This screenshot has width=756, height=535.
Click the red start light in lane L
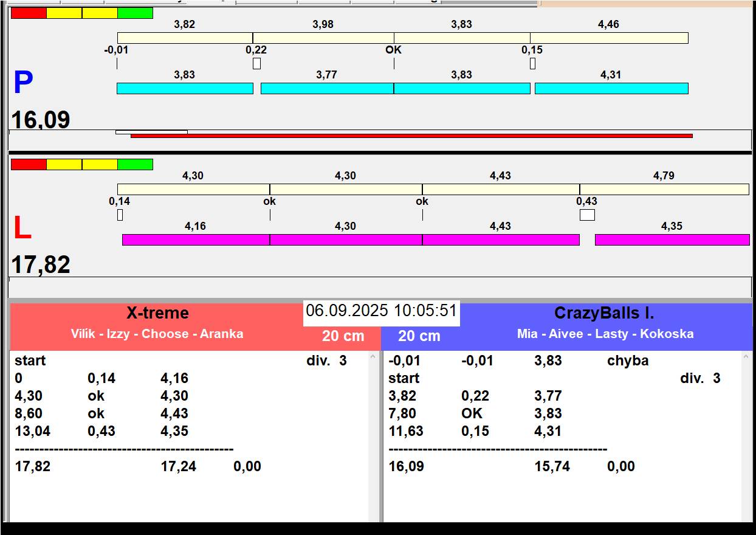point(29,164)
